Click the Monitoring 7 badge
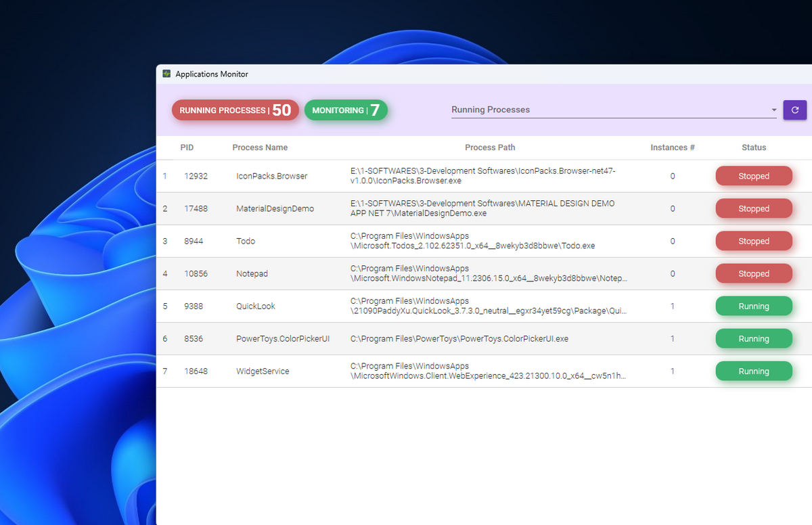Screen dimensions: 812x525 coord(346,110)
